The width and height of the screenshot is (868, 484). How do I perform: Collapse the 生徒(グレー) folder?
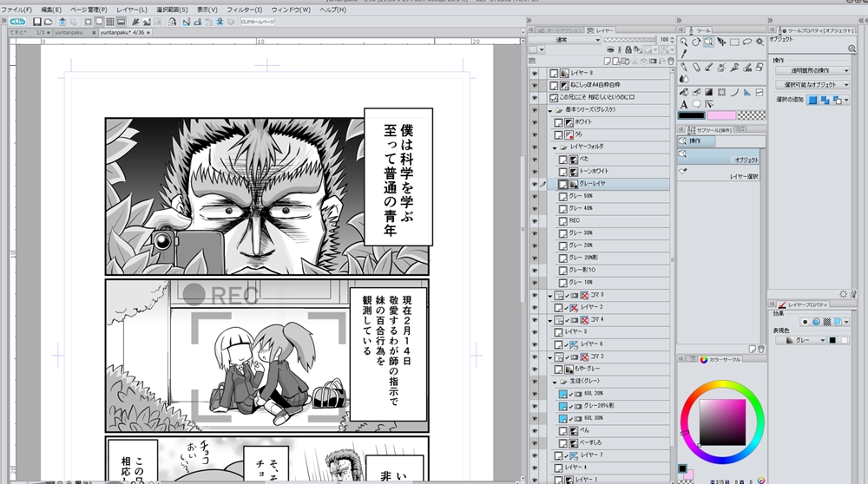[x=555, y=382]
